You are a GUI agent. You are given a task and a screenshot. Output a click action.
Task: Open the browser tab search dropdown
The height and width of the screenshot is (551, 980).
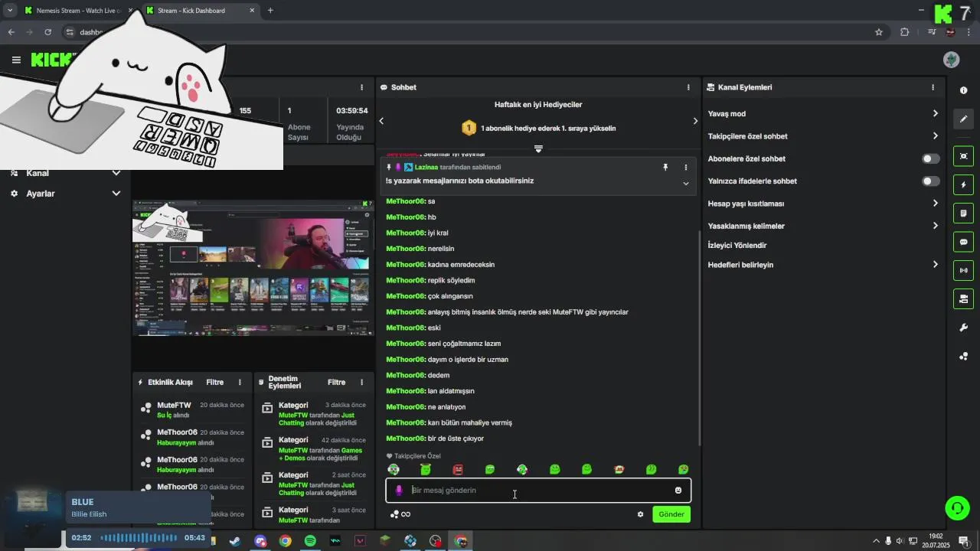point(10,10)
